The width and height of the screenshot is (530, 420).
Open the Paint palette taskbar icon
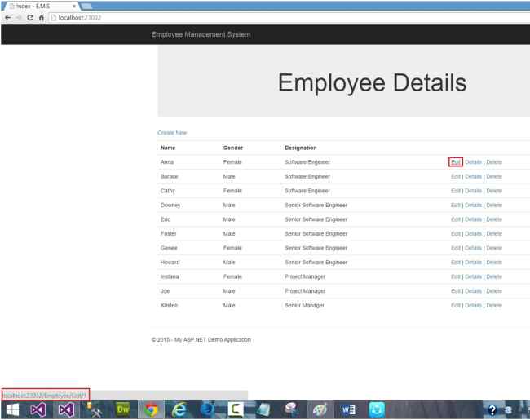pos(320,410)
